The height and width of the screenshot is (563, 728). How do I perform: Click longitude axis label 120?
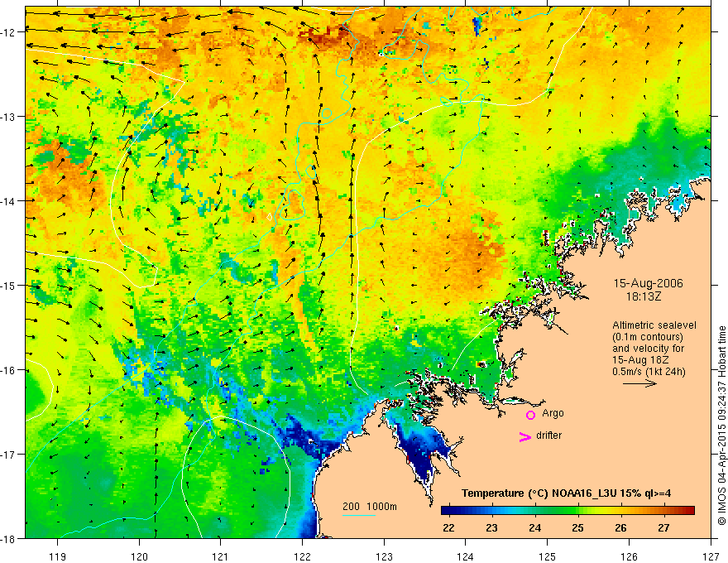[x=139, y=556]
